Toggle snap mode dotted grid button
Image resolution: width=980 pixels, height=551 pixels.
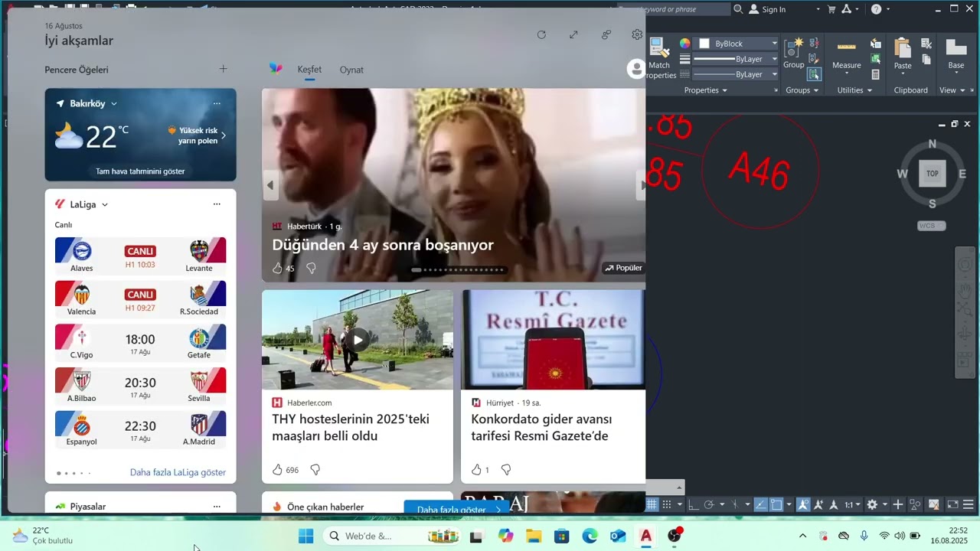pos(667,505)
